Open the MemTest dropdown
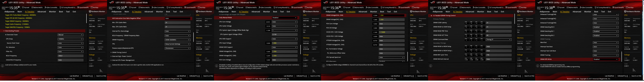The width and height of the screenshot is (644, 82). [x=606, y=42]
